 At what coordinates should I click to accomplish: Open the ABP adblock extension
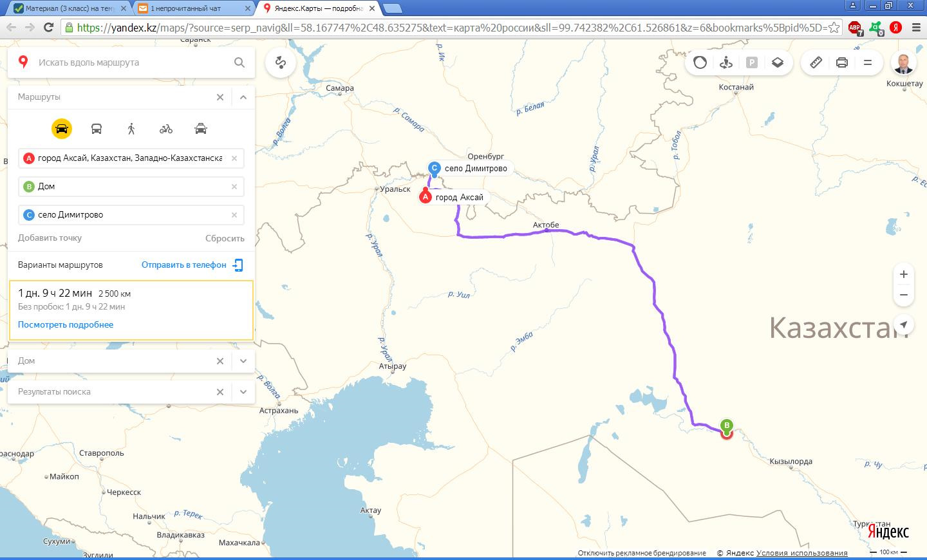(x=855, y=28)
